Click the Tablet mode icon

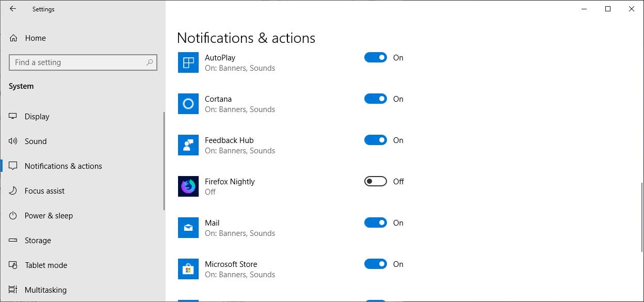pyautogui.click(x=13, y=265)
